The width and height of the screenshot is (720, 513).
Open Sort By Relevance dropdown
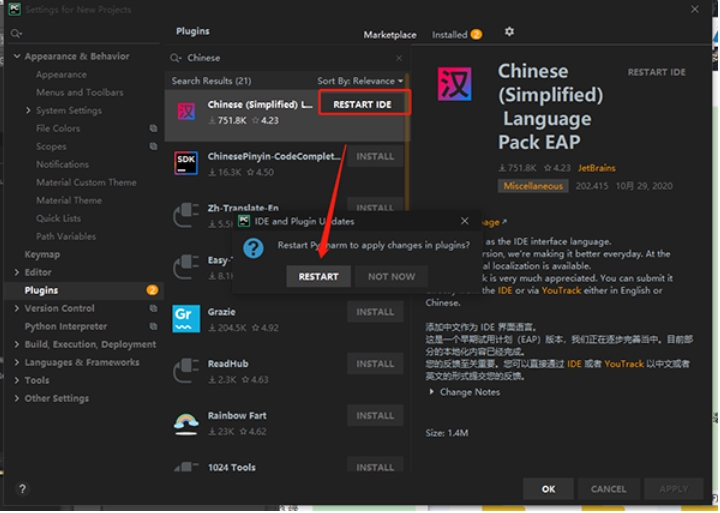360,81
